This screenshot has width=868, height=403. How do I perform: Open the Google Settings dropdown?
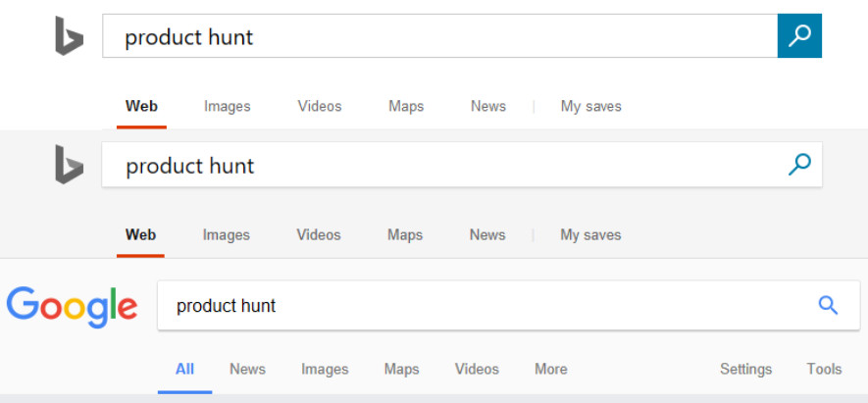coord(745,370)
